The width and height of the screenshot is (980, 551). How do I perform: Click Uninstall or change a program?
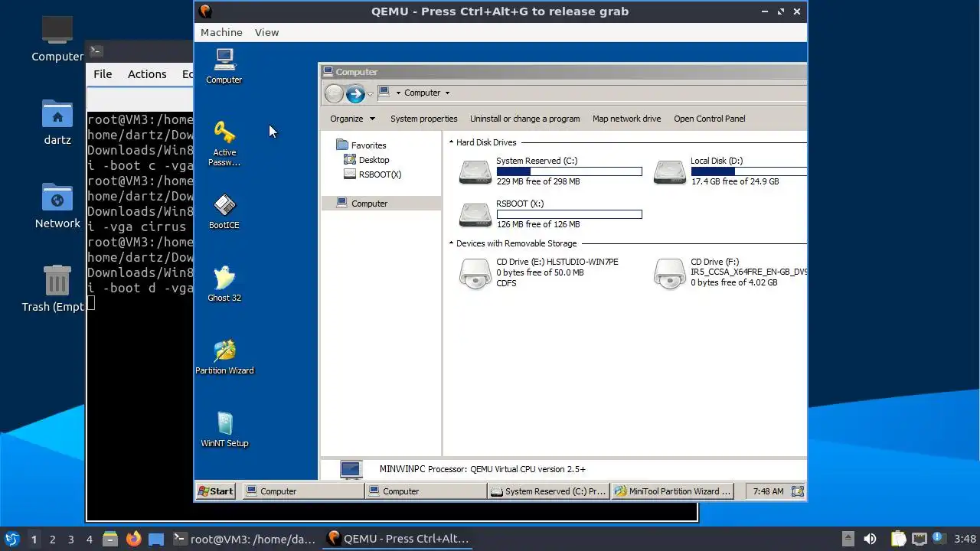point(524,119)
